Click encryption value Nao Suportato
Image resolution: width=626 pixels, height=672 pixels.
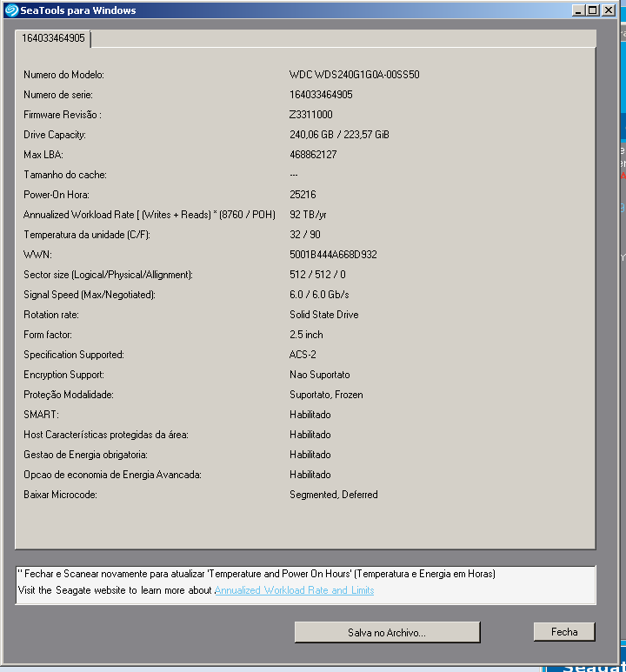319,375
